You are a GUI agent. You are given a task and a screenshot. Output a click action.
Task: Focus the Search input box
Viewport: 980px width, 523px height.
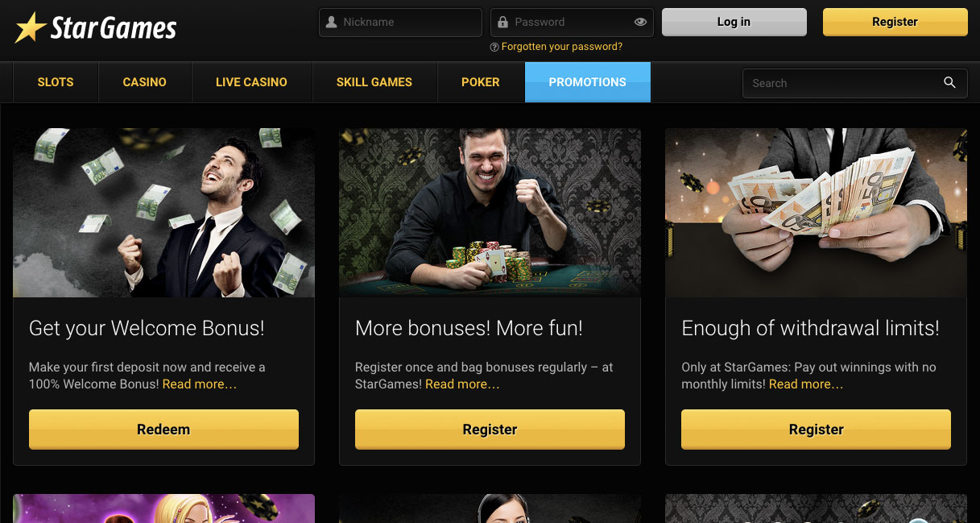tap(854, 83)
